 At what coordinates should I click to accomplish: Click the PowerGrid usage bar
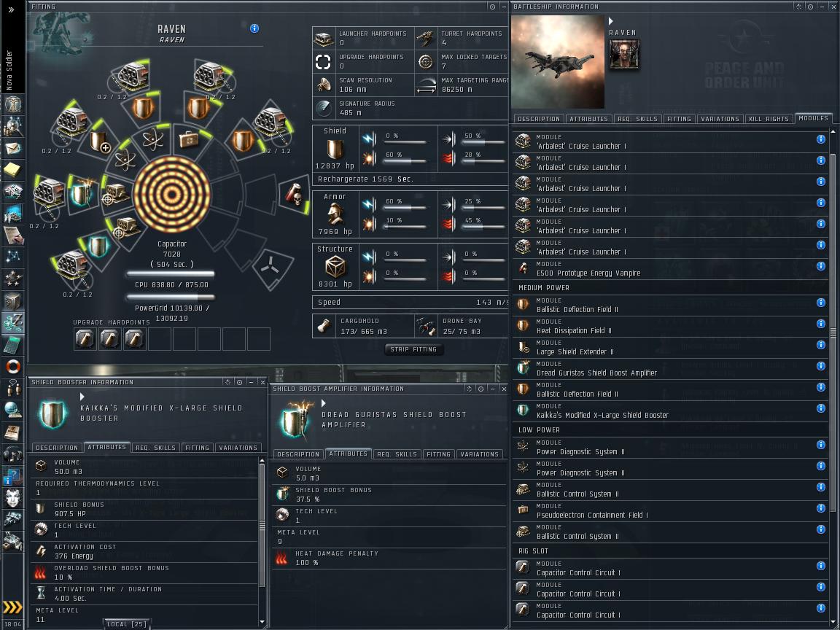[x=171, y=297]
